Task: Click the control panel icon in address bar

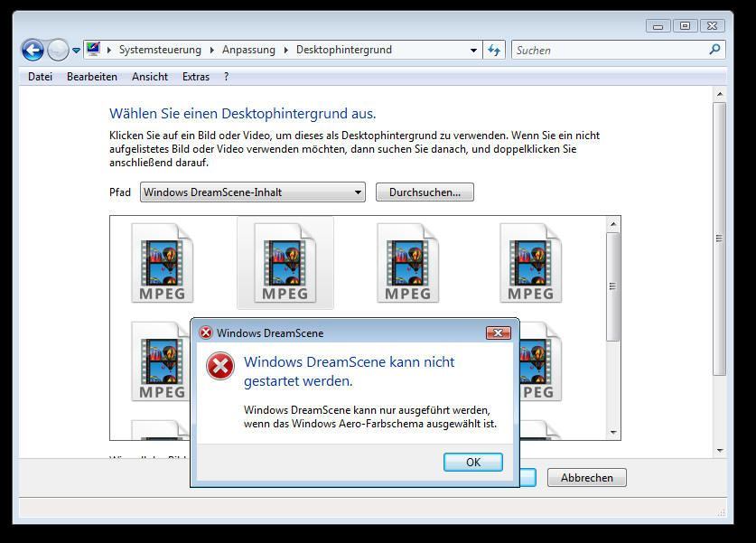Action: pos(93,49)
